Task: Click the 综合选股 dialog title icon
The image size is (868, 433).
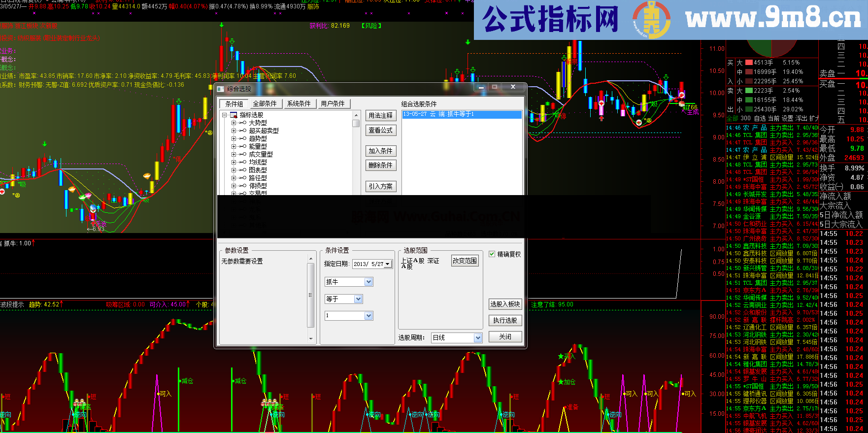Action: tap(221, 89)
